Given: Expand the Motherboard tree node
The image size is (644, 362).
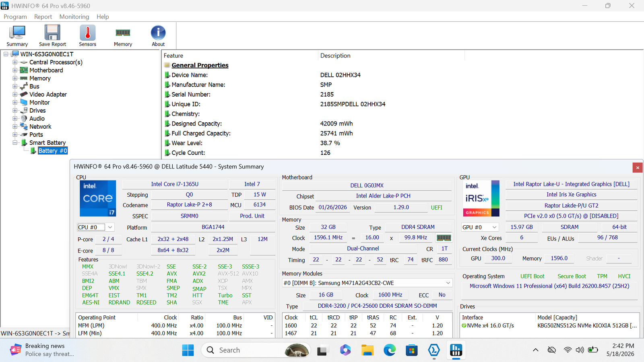Looking at the screenshot, I should click(15, 70).
